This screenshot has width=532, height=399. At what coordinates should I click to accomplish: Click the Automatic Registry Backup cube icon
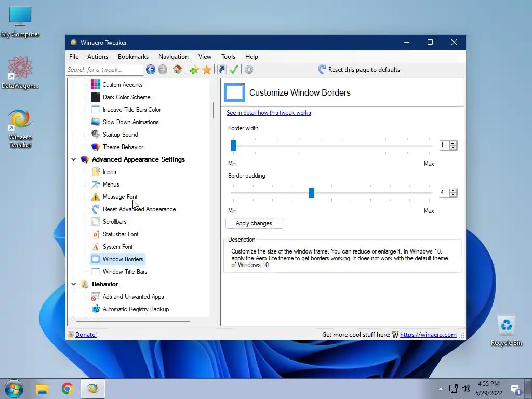click(x=96, y=309)
